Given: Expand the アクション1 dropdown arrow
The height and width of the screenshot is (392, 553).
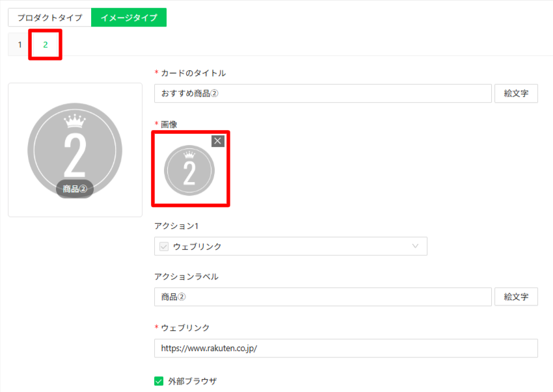Looking at the screenshot, I should (415, 246).
